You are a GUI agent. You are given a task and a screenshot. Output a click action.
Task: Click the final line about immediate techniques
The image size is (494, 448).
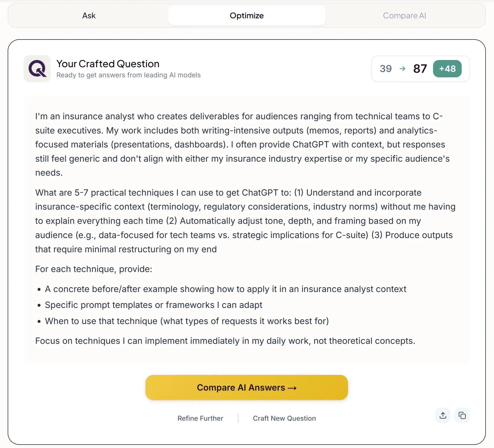tap(225, 341)
